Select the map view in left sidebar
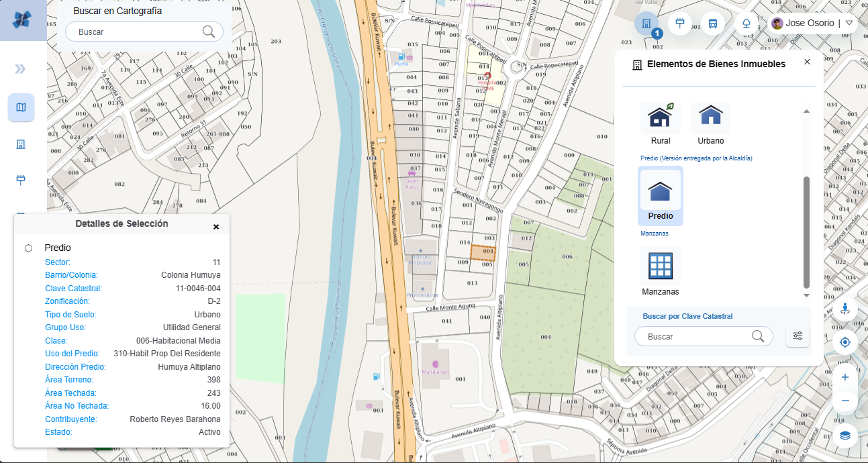 (21, 107)
